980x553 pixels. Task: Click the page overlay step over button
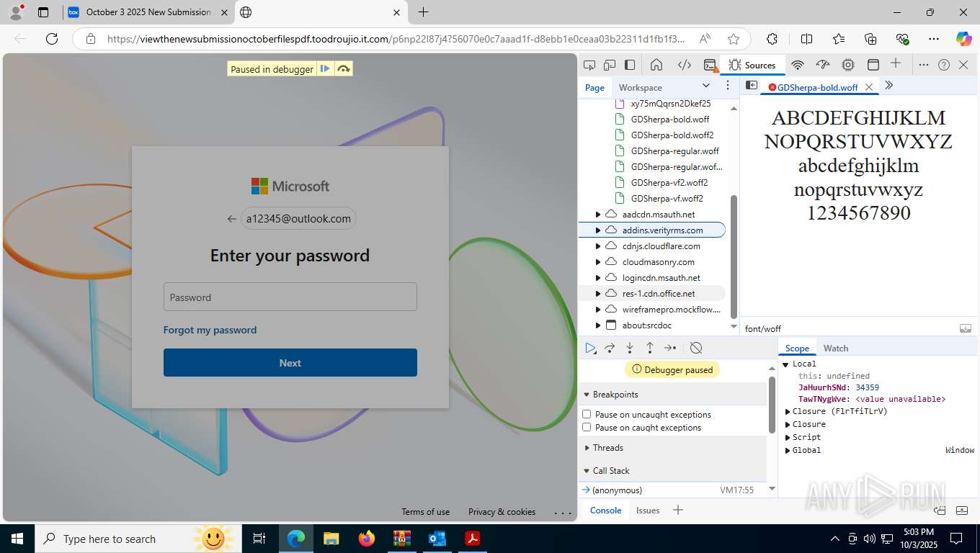[343, 69]
